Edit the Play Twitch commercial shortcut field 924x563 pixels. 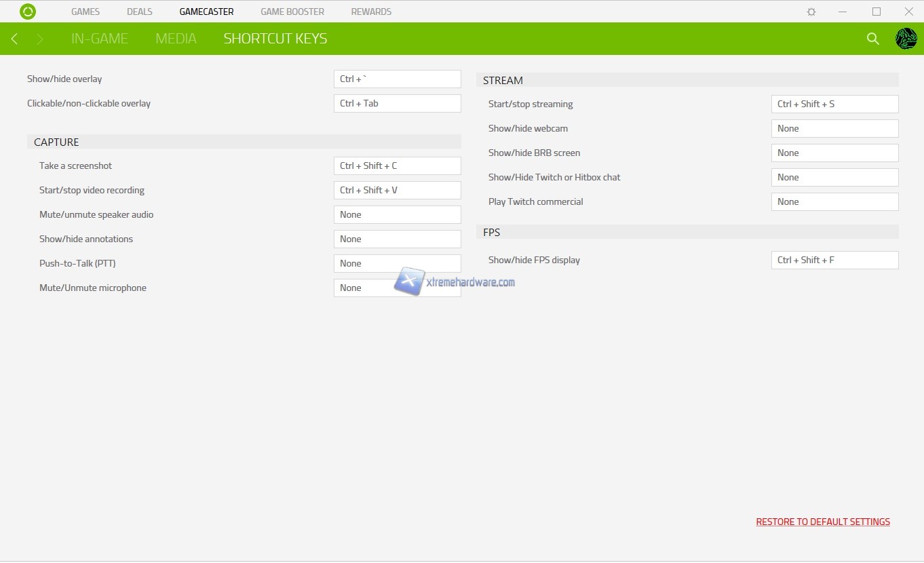(834, 201)
